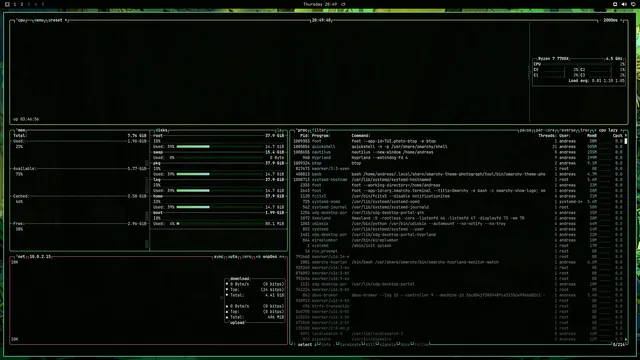
Task: Click the tray icon left of speaker
Action: (615, 4)
